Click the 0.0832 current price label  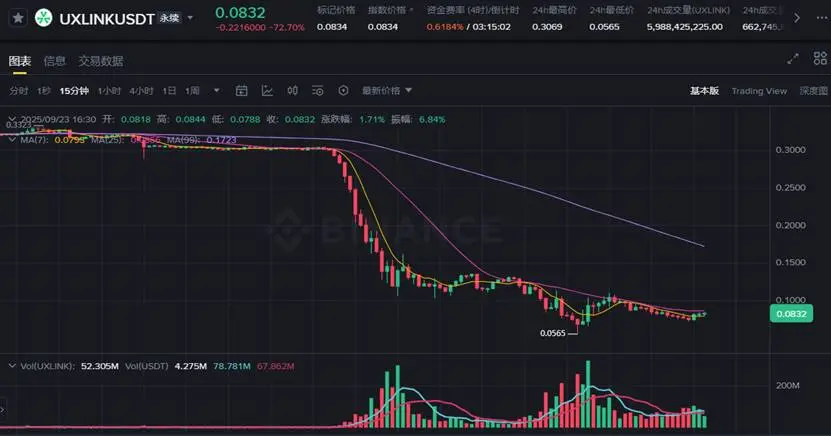[791, 314]
